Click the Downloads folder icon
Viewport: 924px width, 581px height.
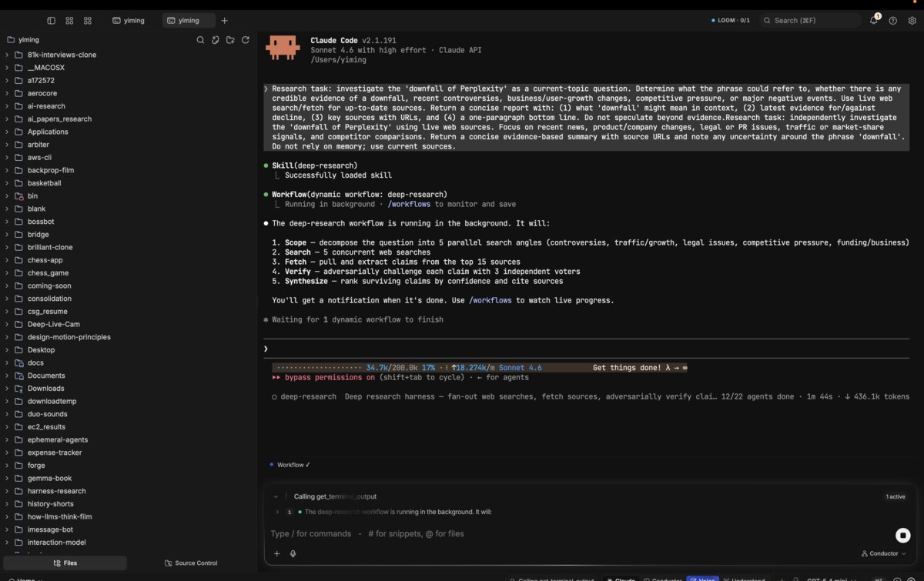pos(18,388)
